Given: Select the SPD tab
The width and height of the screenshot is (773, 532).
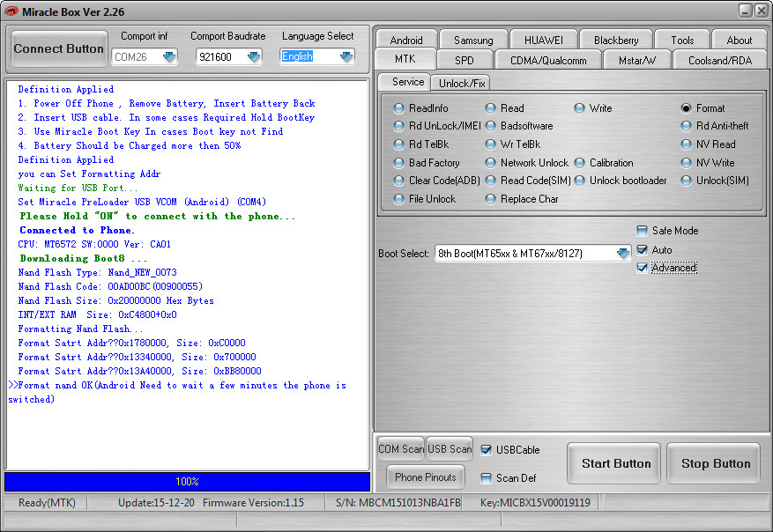Looking at the screenshot, I should pos(464,60).
